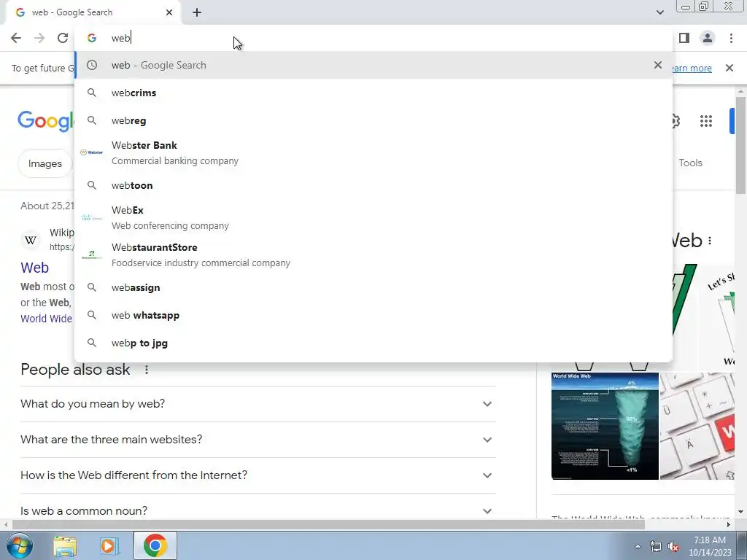Expand 'Is web a common noun?'
The image size is (747, 560).
[258, 511]
